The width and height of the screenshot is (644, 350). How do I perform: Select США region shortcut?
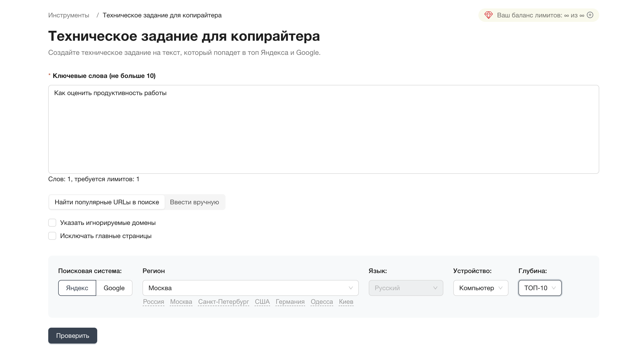(x=262, y=302)
